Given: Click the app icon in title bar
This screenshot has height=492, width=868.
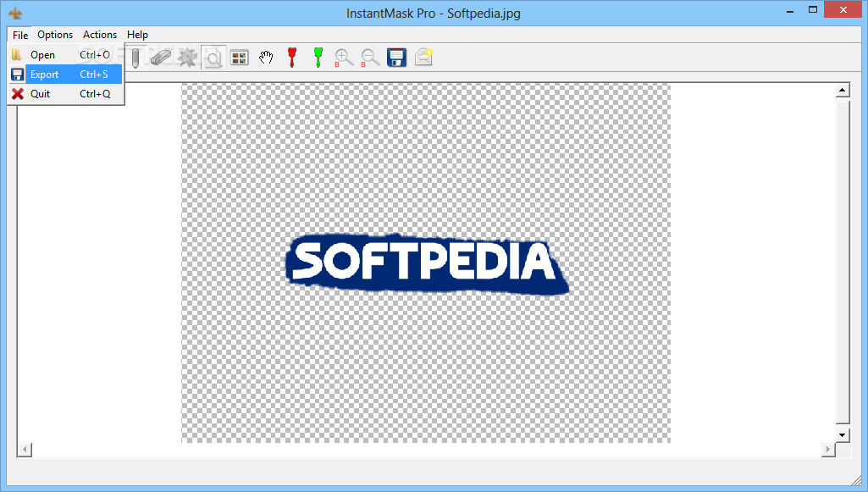Looking at the screenshot, I should pyautogui.click(x=15, y=13).
